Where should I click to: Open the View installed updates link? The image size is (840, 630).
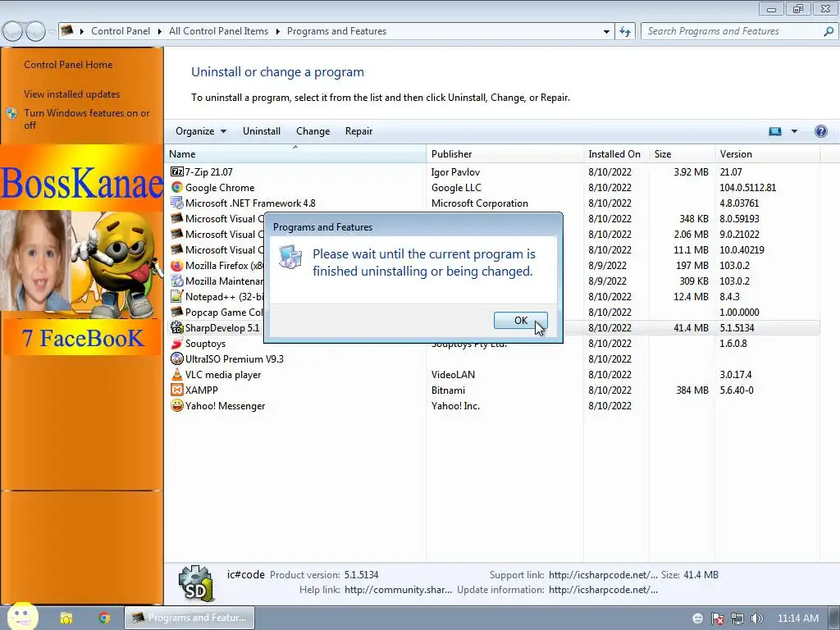point(72,94)
